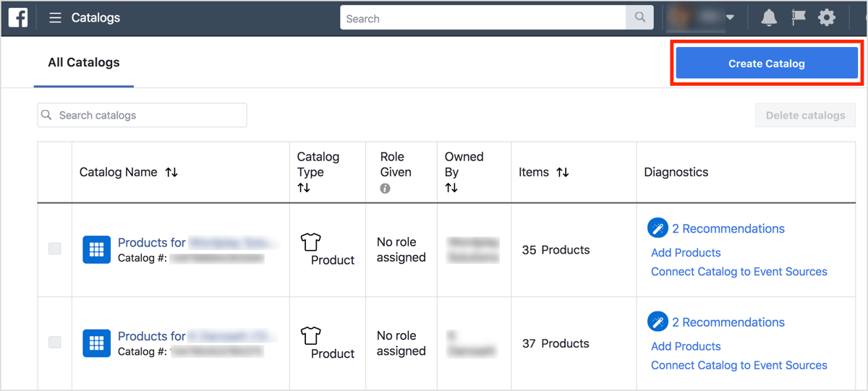Click No role assigned in first row
Image resolution: width=868 pixels, height=391 pixels.
[x=401, y=250]
